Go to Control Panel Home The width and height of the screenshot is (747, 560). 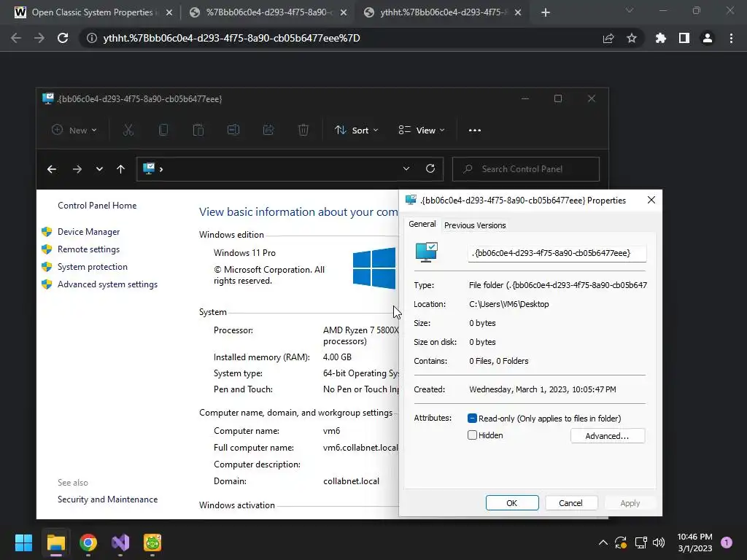(97, 205)
